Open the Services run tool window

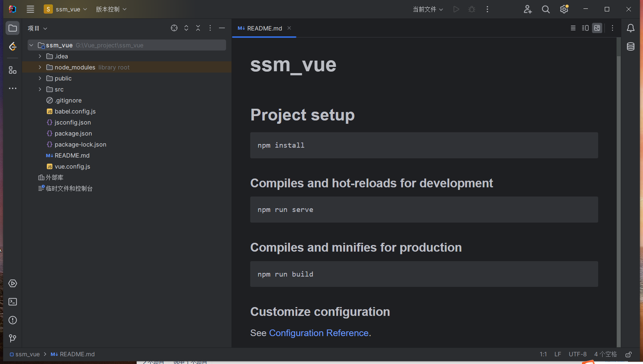[12, 284]
